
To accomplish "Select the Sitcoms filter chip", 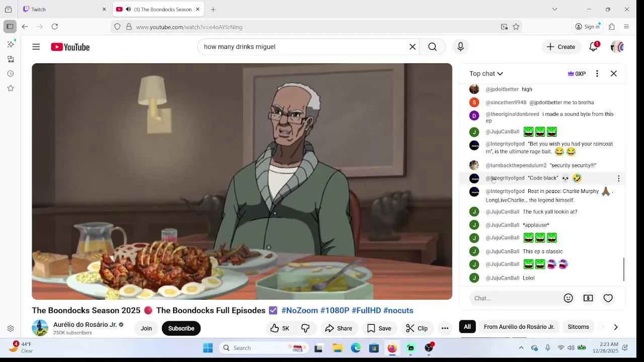I will point(578,327).
